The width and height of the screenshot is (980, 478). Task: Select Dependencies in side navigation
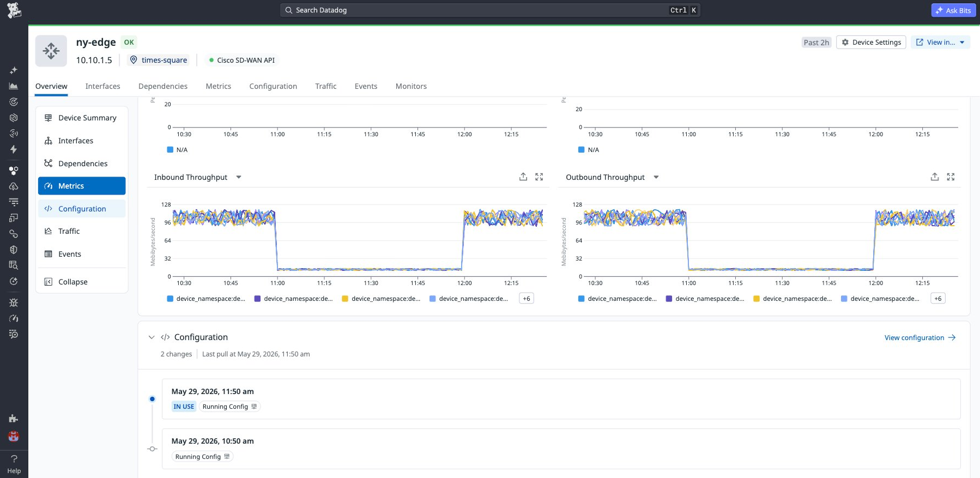pos(82,164)
